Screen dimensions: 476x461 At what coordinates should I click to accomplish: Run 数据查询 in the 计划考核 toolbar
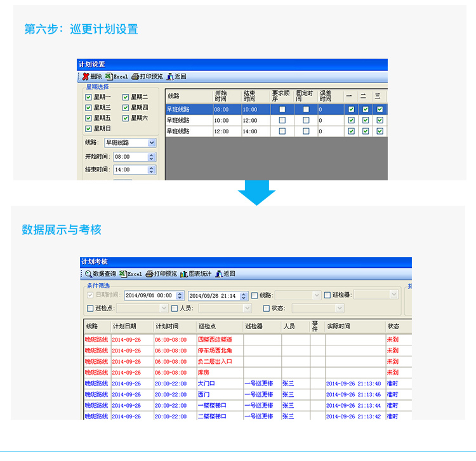point(100,274)
